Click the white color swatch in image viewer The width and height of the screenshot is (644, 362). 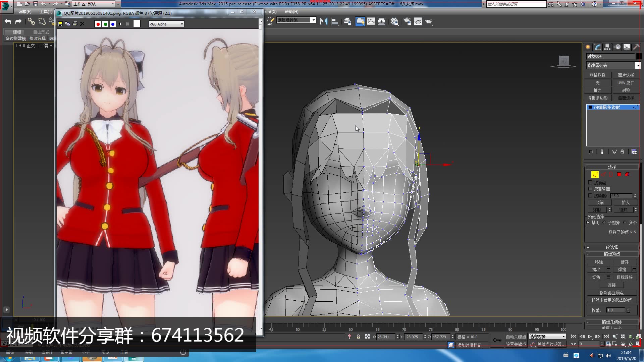pos(137,24)
